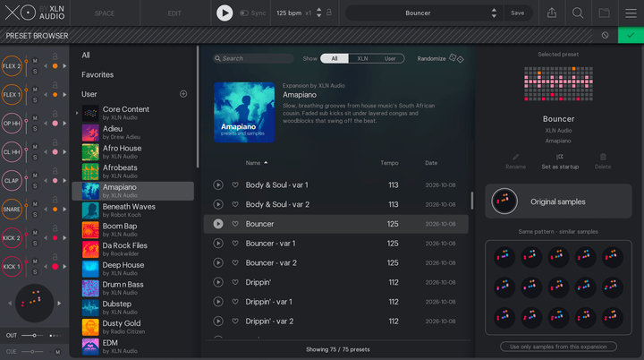Screen dimensions: 644x360
Task: Cancel preset browser with the circle-slash icon
Action: pos(605,36)
